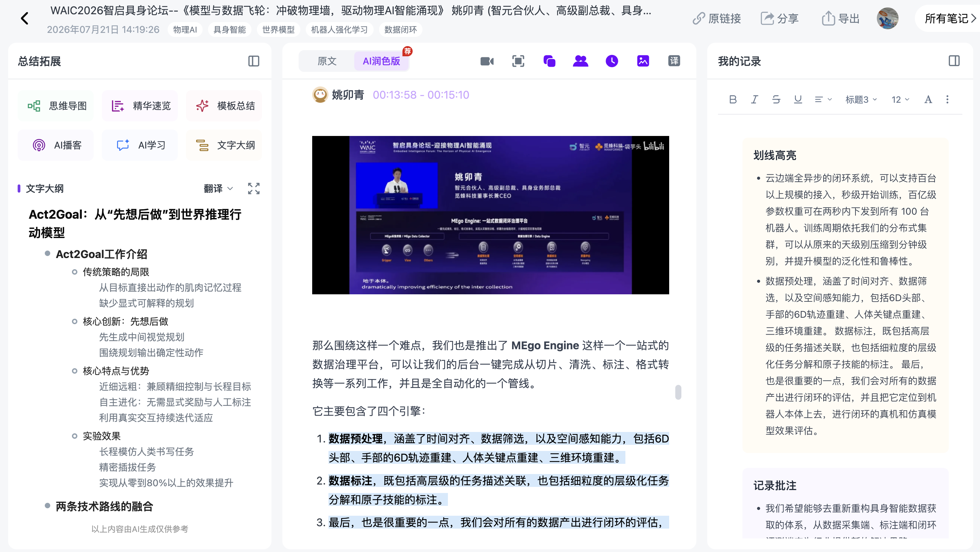
Task: Open 模板总结 template summary
Action: (224, 106)
